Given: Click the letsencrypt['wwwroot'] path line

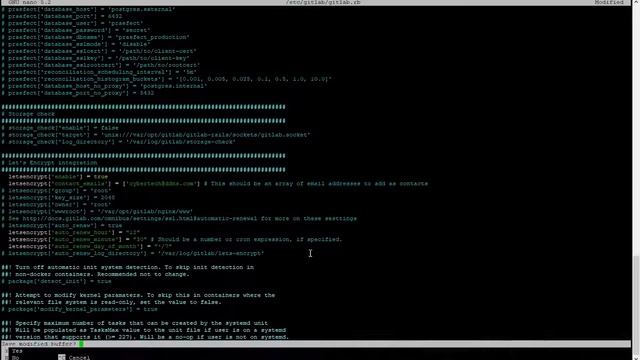Looking at the screenshot, I should [x=97, y=211].
